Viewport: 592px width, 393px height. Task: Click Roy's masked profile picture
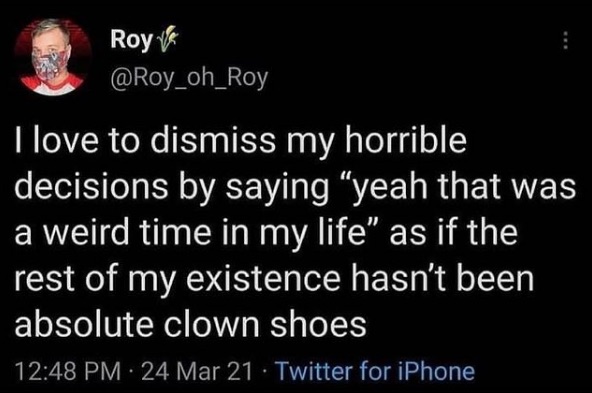pyautogui.click(x=53, y=56)
